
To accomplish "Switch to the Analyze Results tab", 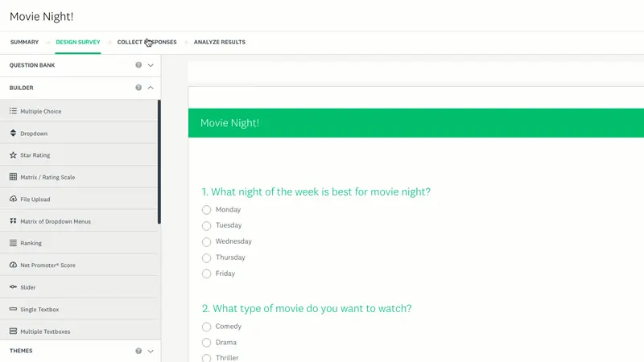I will click(x=219, y=42).
